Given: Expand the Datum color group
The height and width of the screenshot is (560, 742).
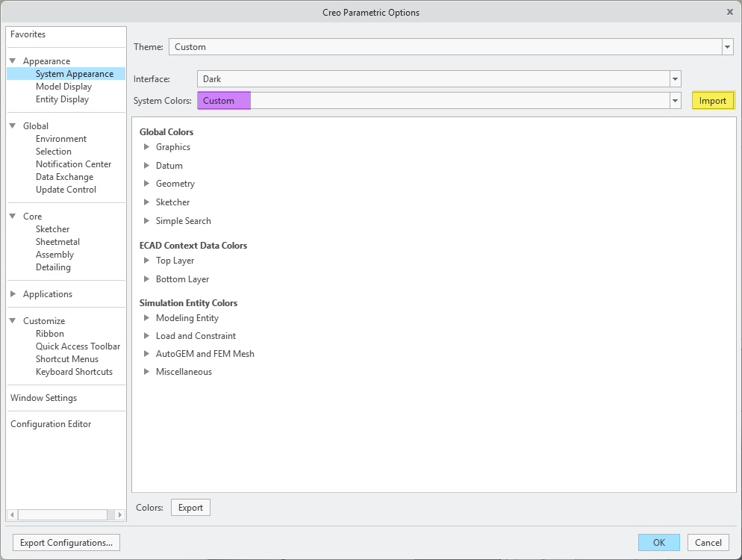Looking at the screenshot, I should tap(146, 166).
